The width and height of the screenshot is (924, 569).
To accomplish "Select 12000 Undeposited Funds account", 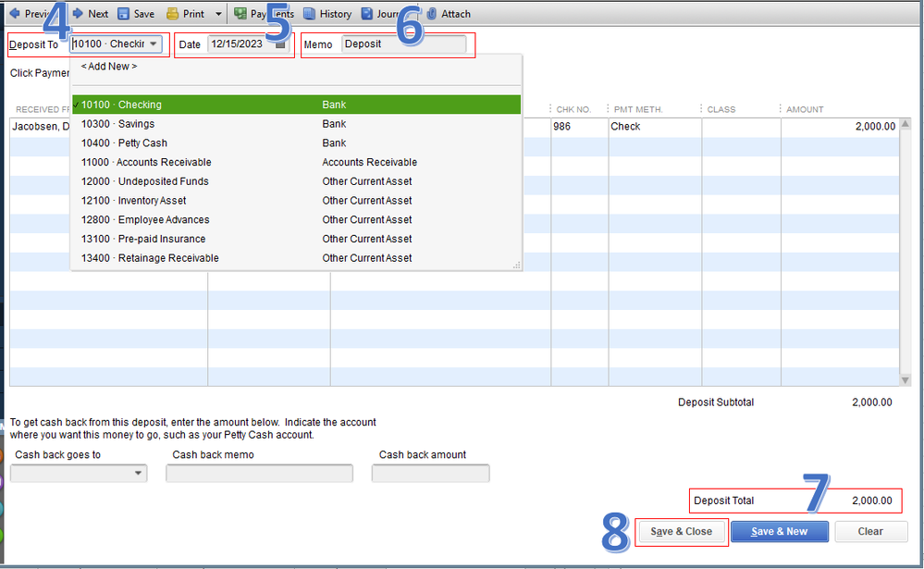I will coord(296,181).
